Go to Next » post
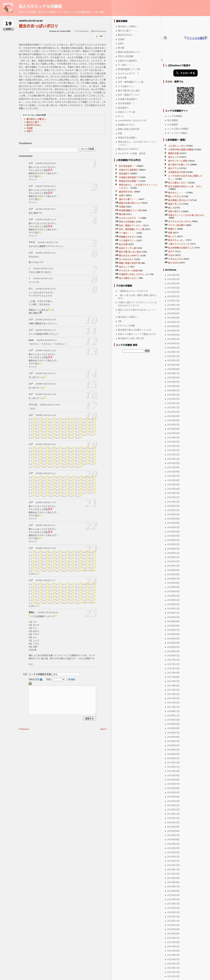 point(104,729)
